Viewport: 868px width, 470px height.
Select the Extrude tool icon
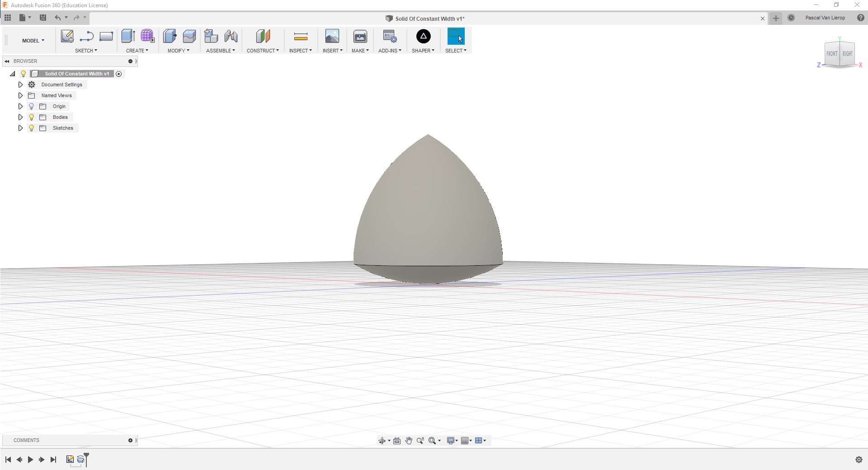tap(128, 36)
